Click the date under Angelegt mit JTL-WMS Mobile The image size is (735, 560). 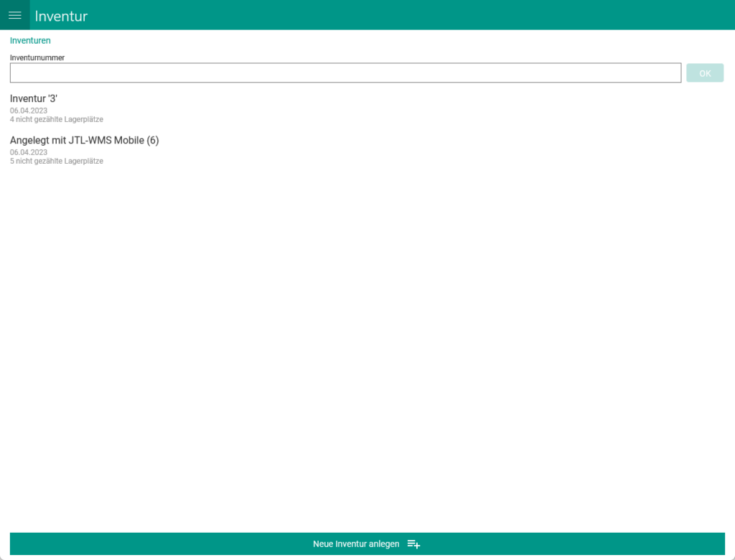point(29,152)
